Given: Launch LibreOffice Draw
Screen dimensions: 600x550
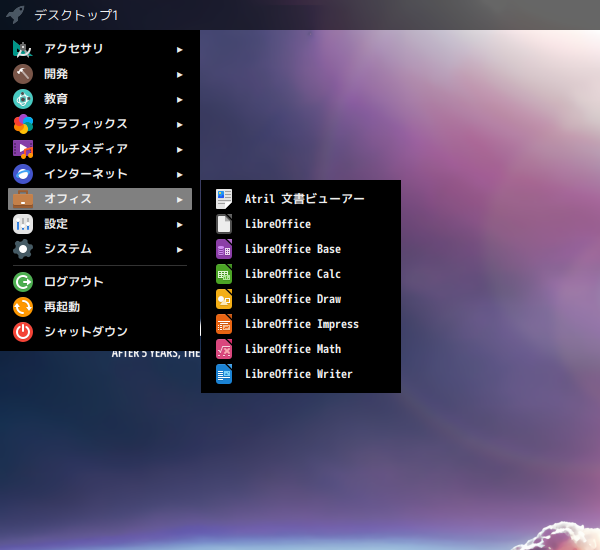Looking at the screenshot, I should [x=301, y=299].
